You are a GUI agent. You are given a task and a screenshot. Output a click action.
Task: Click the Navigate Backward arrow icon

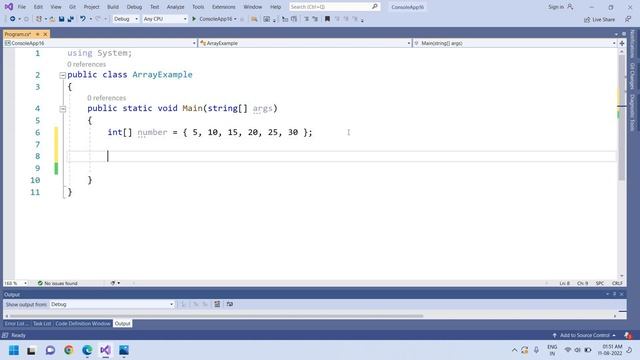(12, 19)
